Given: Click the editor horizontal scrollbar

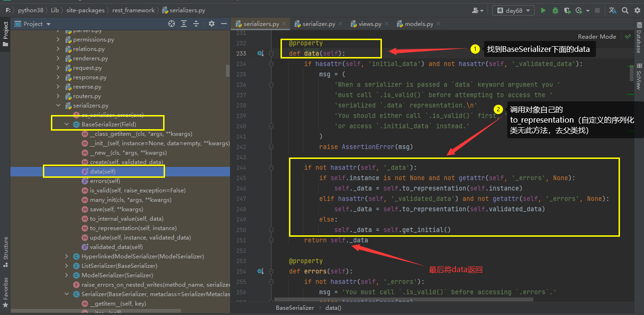Looking at the screenshot, I should click(404, 299).
